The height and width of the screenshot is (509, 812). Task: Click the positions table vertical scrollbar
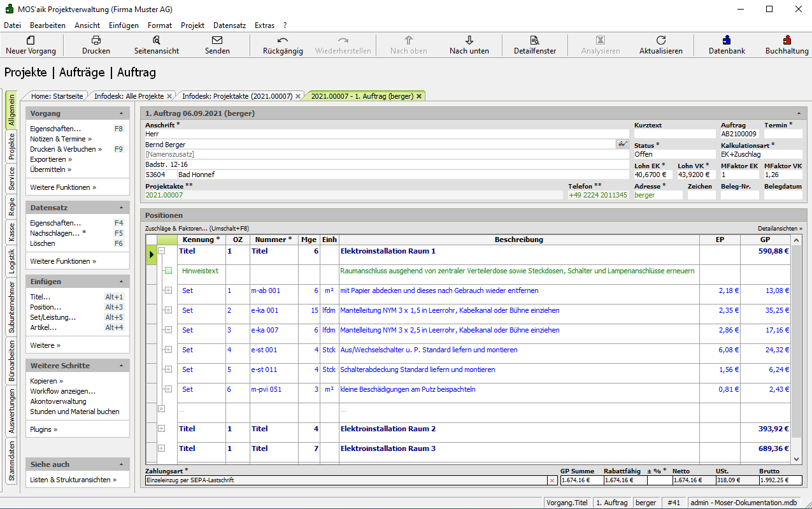pyautogui.click(x=795, y=338)
